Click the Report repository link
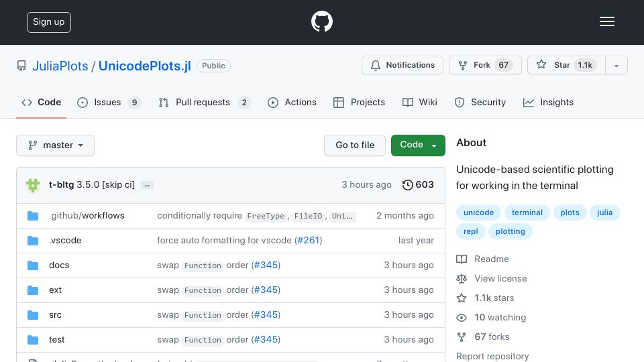This screenshot has width=644, height=362. coord(492,356)
